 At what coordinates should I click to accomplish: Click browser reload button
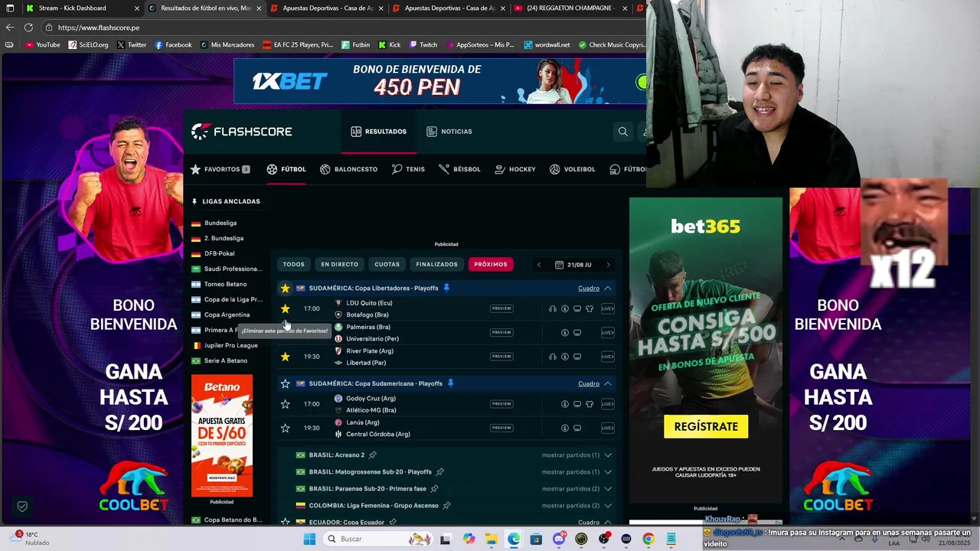tap(28, 28)
